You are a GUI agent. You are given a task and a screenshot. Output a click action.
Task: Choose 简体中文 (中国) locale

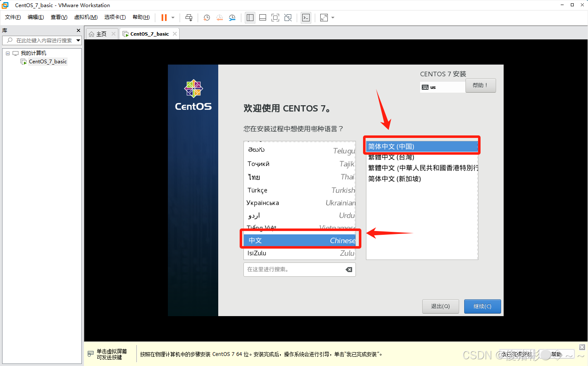(x=422, y=146)
